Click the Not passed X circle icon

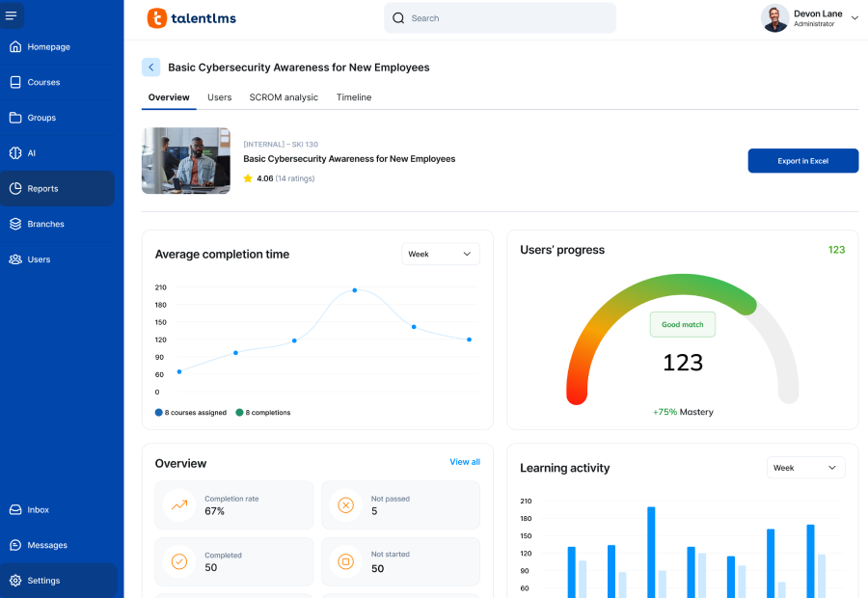[x=346, y=505]
